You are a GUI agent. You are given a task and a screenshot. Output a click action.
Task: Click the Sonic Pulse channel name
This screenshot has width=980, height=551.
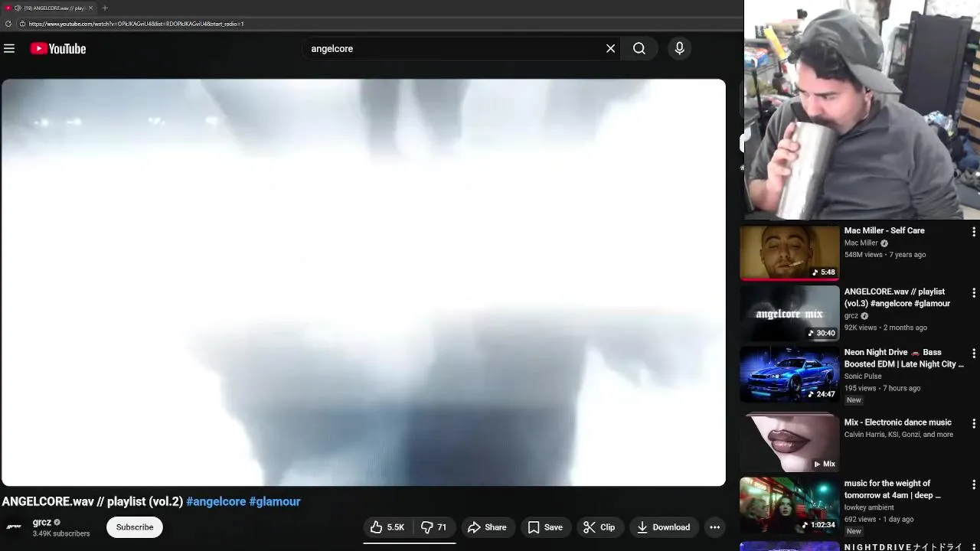(863, 377)
